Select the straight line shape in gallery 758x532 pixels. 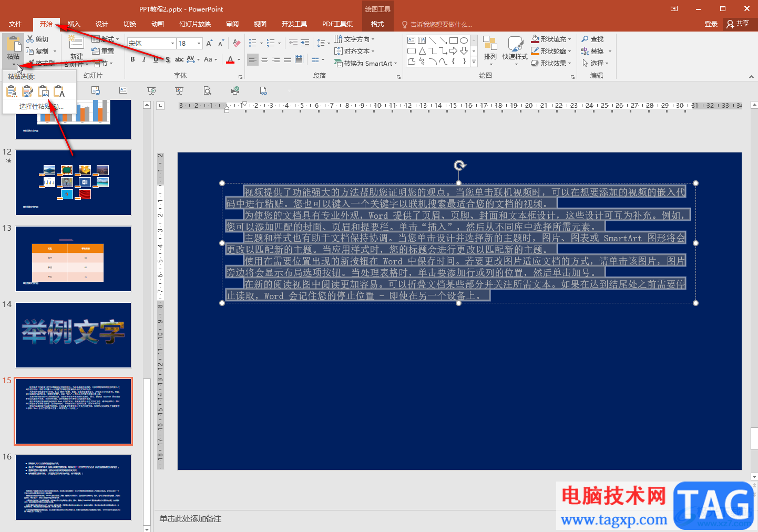coord(432,40)
